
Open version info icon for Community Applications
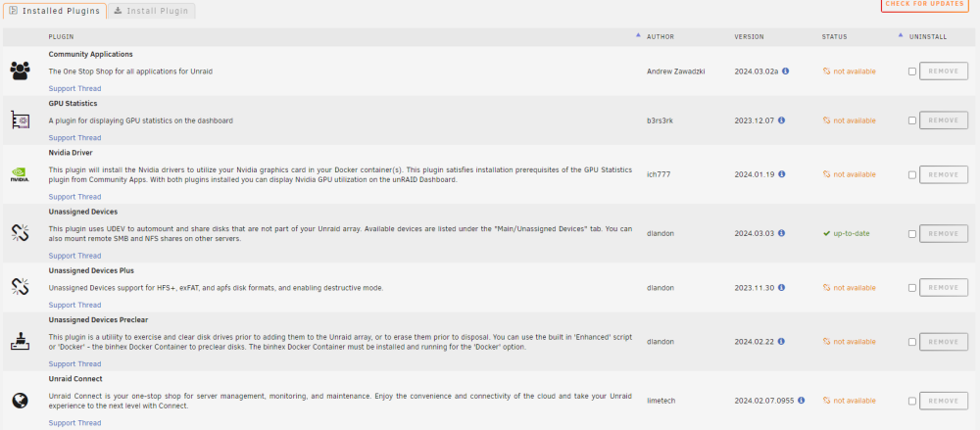(786, 72)
